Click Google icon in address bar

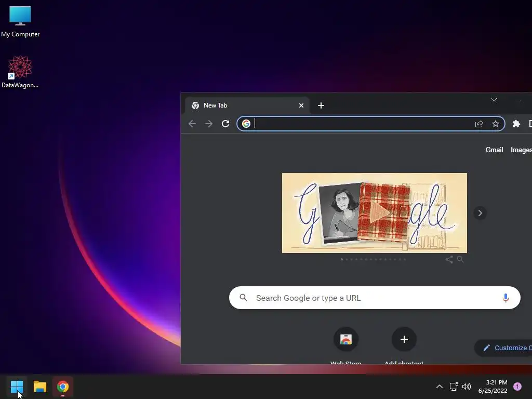pyautogui.click(x=246, y=124)
